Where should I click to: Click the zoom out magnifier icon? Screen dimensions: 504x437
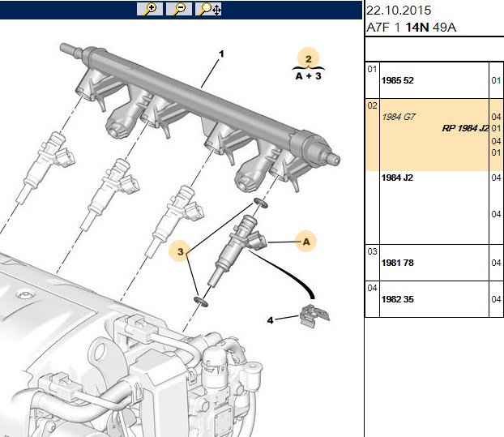(179, 9)
